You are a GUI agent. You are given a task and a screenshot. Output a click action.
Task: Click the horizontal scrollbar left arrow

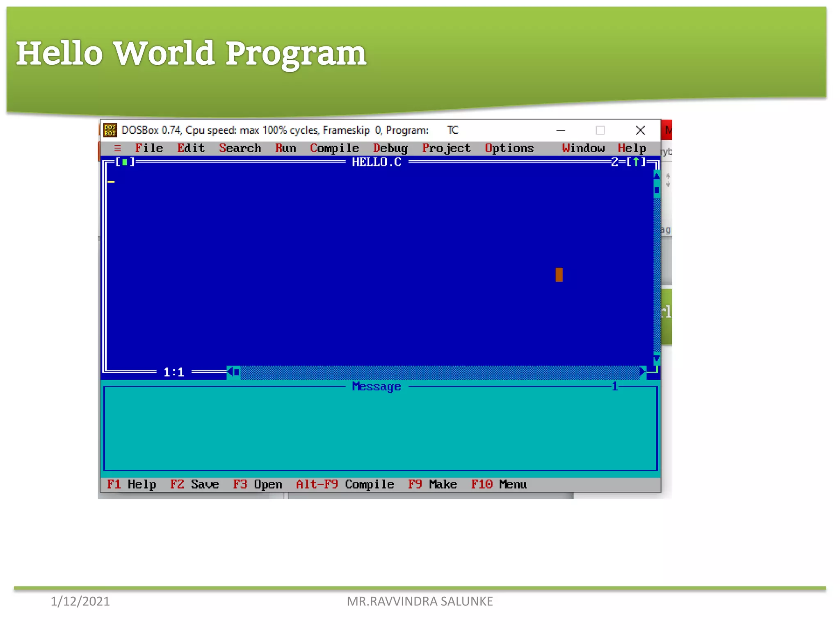click(230, 372)
